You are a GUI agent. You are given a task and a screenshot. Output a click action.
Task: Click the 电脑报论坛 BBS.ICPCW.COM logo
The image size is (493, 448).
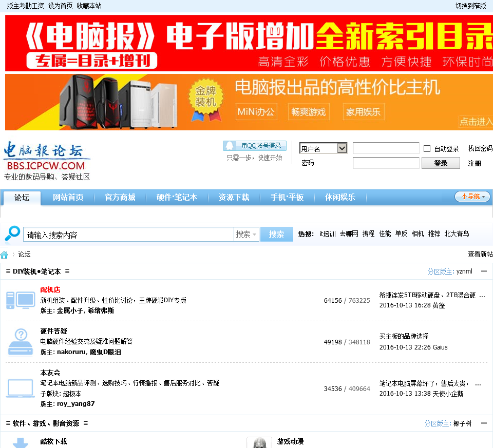coord(47,161)
